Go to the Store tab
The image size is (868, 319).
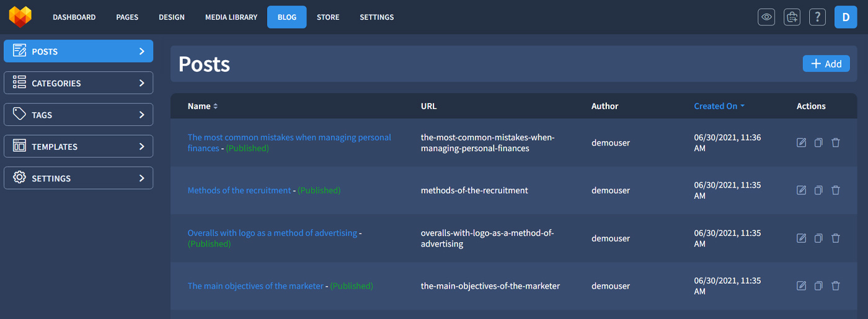[x=328, y=17]
